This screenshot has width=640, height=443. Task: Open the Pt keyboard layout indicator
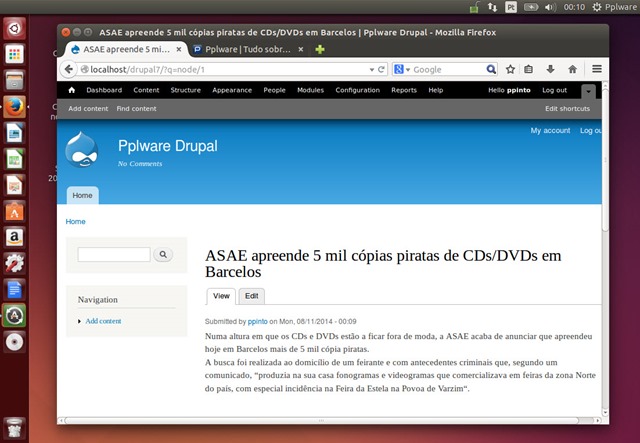click(x=511, y=7)
